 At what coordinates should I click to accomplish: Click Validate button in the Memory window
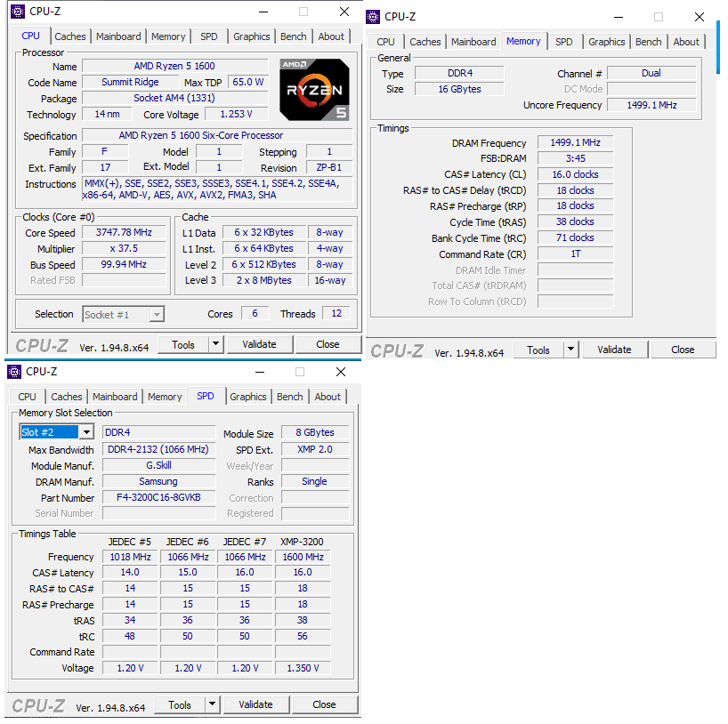[x=614, y=350]
